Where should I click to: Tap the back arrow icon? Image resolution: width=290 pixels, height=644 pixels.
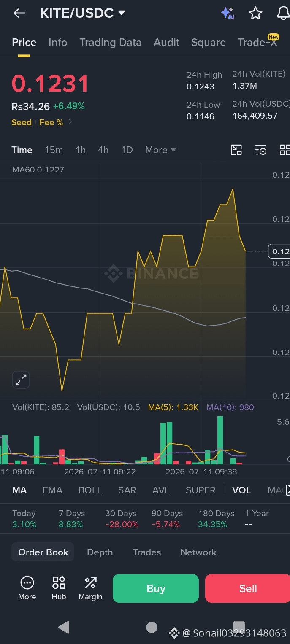19,13
